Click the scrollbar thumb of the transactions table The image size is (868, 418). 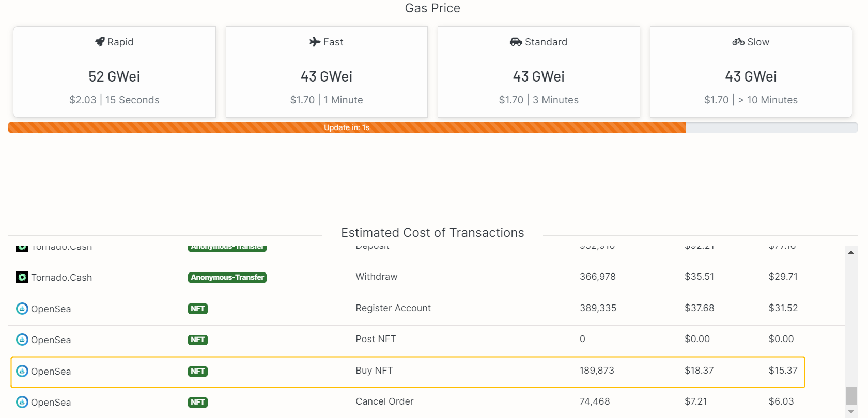click(x=851, y=396)
